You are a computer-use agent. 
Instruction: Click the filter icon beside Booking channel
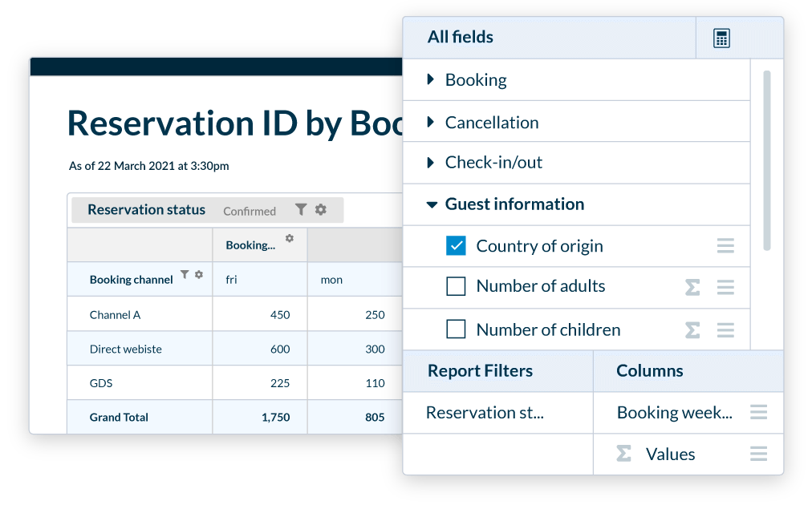click(x=185, y=274)
